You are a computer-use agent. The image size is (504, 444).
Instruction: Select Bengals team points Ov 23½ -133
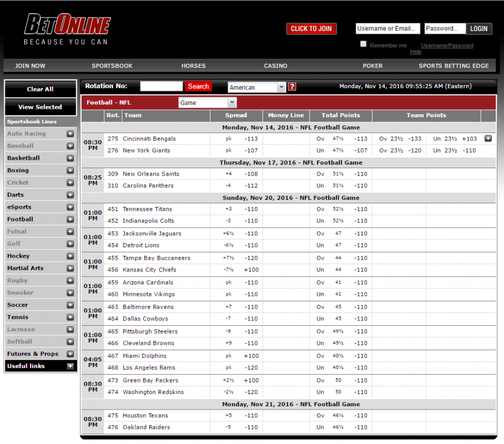pos(400,139)
